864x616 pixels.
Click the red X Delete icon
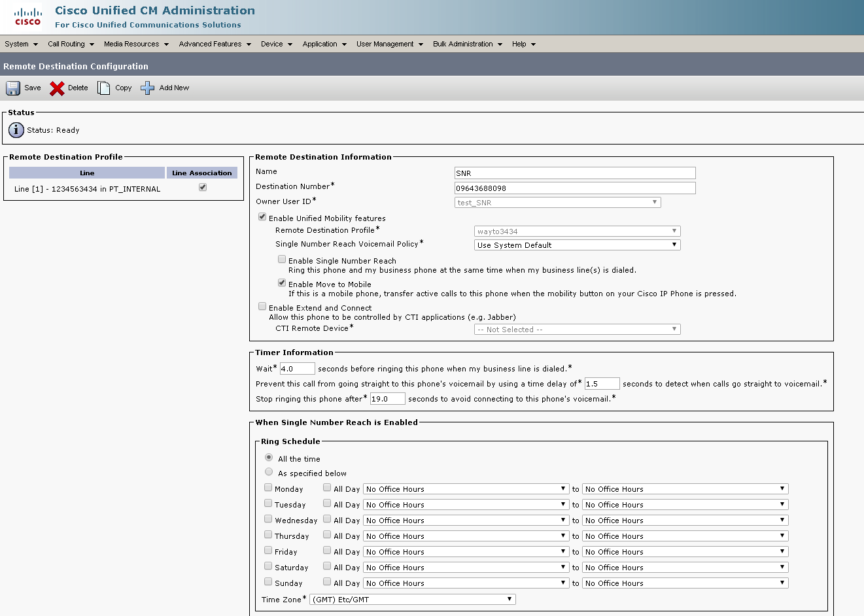[57, 88]
